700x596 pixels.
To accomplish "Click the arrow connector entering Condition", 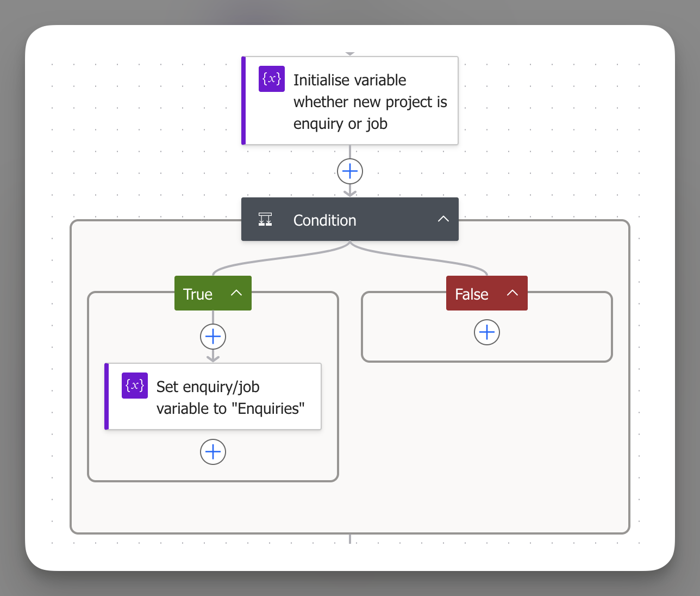I will (x=350, y=191).
